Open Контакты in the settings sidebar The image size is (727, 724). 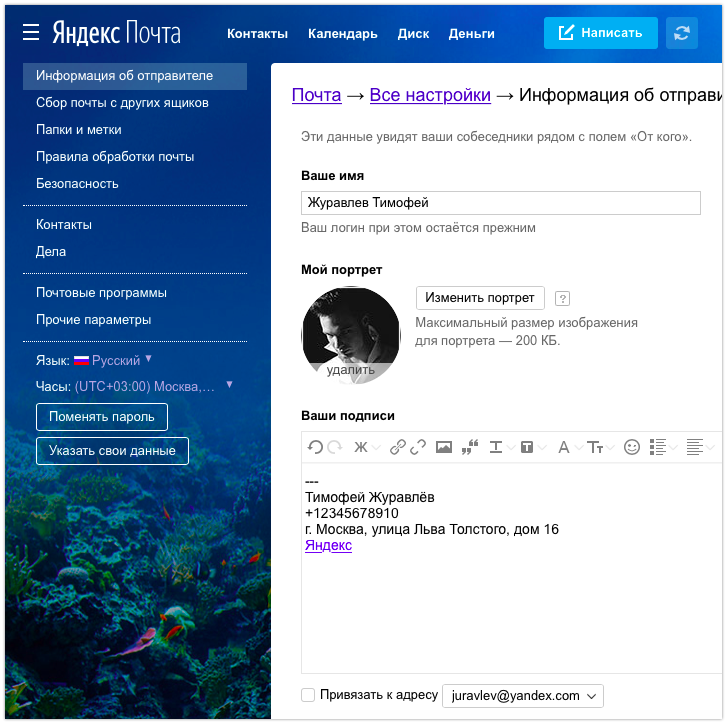coord(64,224)
